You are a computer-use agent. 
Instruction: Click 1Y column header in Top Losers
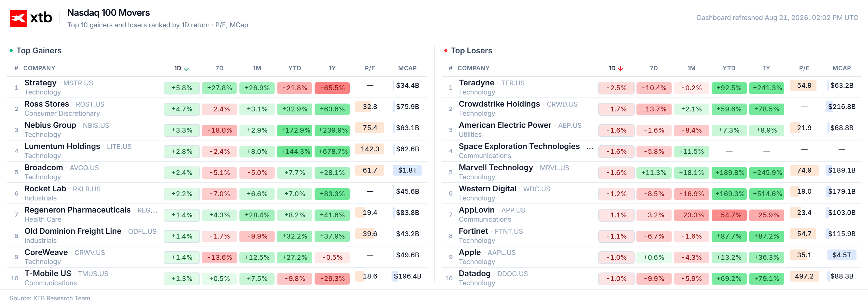pos(766,68)
